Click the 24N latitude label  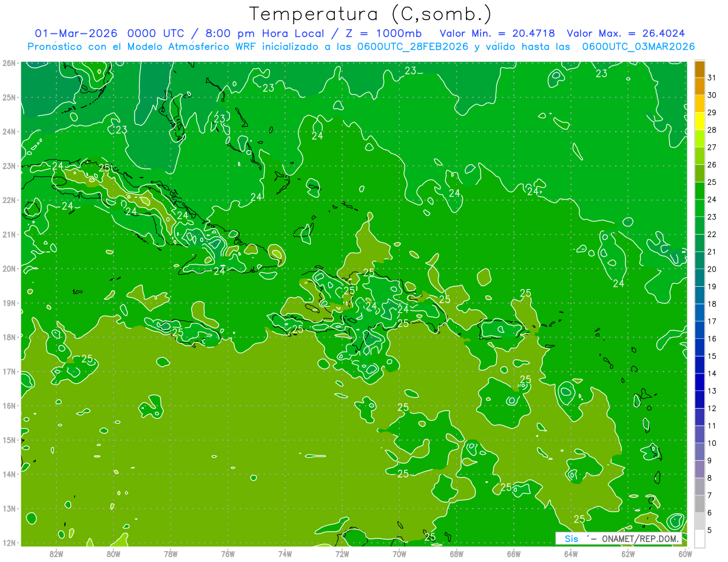pyautogui.click(x=8, y=132)
